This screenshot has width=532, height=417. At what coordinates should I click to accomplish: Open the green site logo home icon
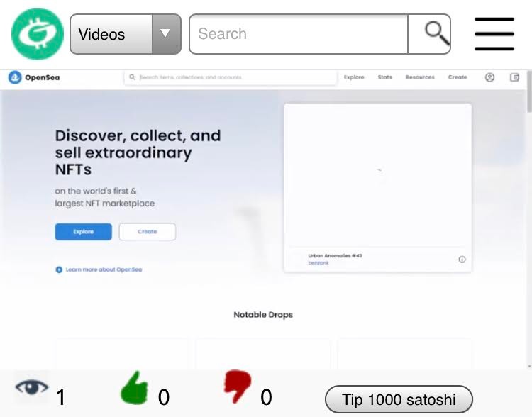pyautogui.click(x=38, y=34)
